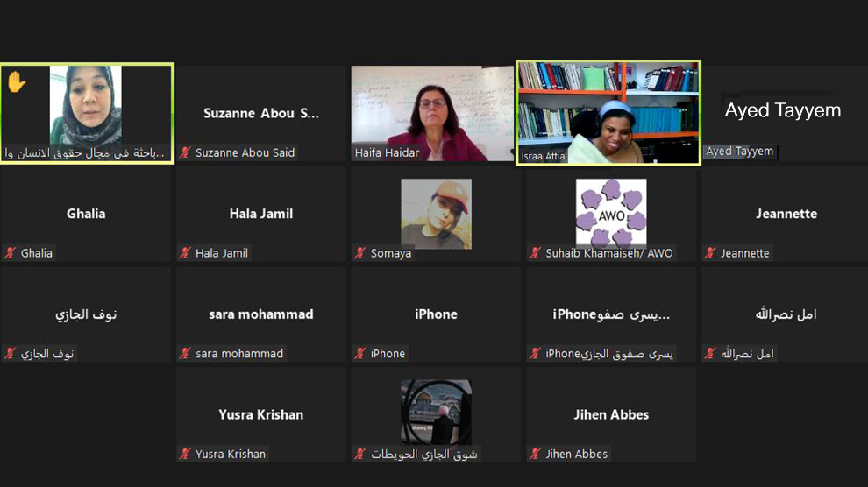Click the Haifa Haidar name label

click(x=387, y=152)
